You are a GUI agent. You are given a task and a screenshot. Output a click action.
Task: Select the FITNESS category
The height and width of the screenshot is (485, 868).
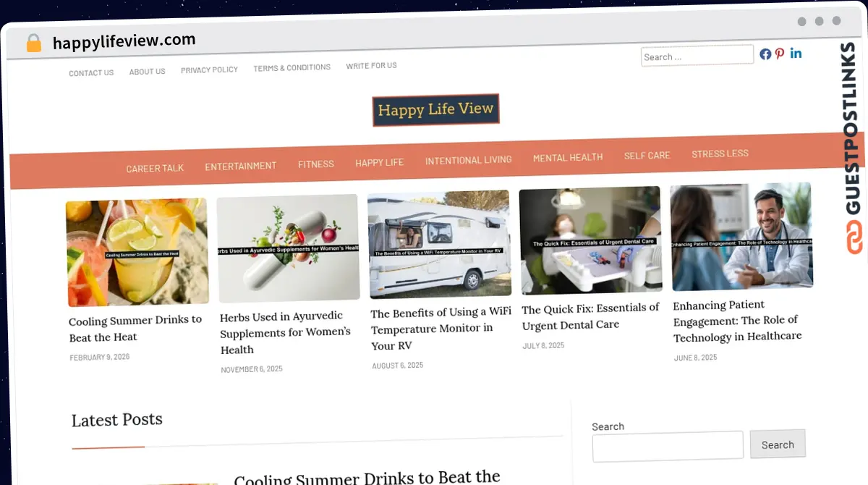point(316,164)
